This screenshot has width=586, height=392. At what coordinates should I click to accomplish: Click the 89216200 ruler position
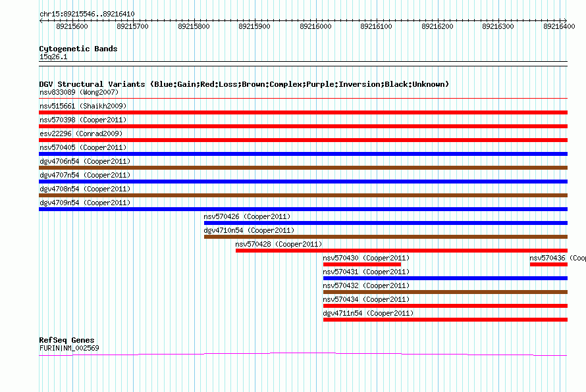(437, 26)
